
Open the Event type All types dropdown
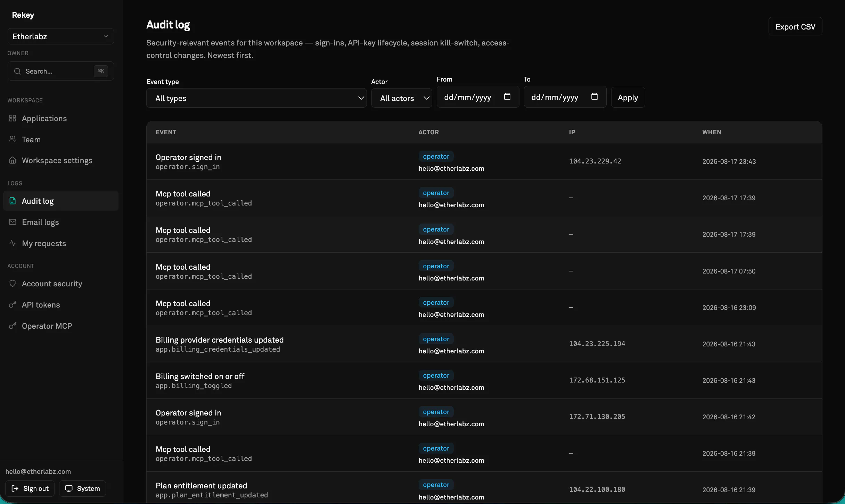[x=256, y=98]
